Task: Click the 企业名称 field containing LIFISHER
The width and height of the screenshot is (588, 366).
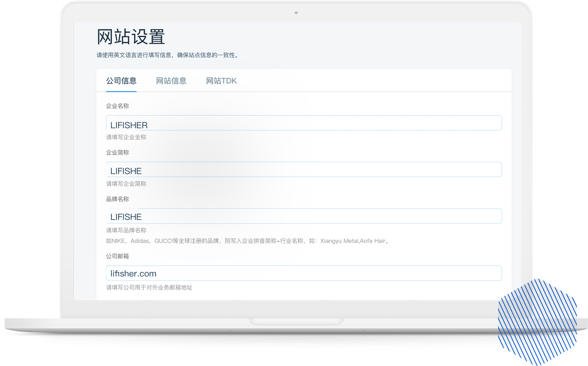Action: click(303, 123)
